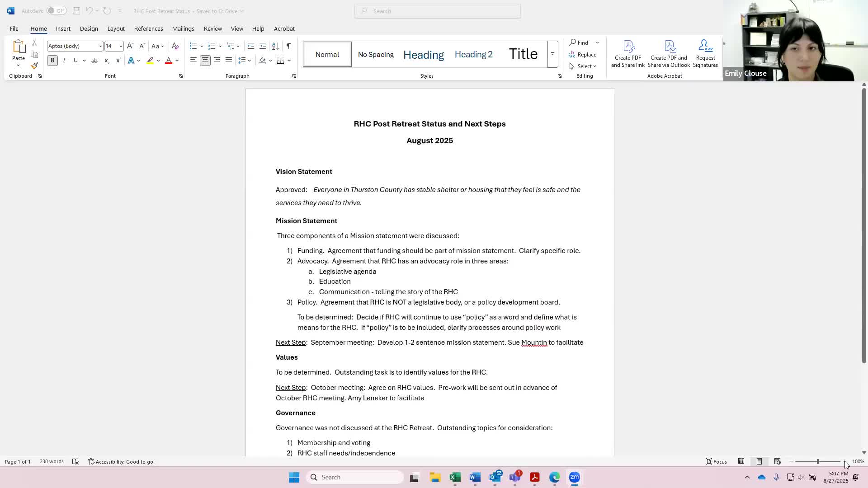Toggle Bold formatting button
This screenshot has height=488, width=868.
click(52, 61)
